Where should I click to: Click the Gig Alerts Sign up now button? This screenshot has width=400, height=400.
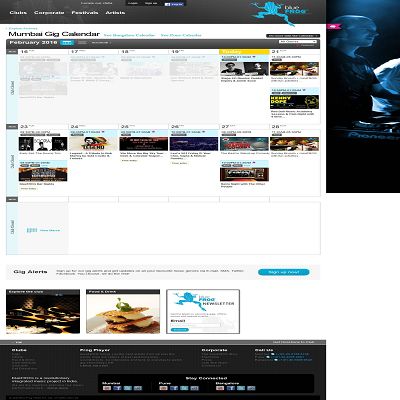click(284, 272)
